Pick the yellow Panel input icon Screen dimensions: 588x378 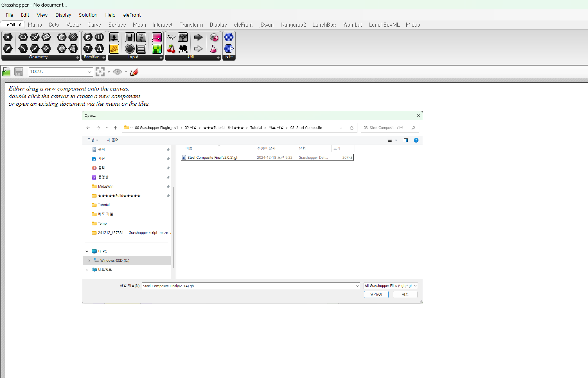pyautogui.click(x=114, y=49)
